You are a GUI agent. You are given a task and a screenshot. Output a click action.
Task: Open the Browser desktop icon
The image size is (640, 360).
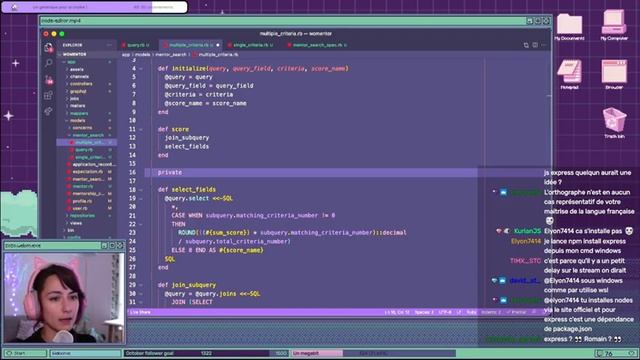(x=614, y=75)
